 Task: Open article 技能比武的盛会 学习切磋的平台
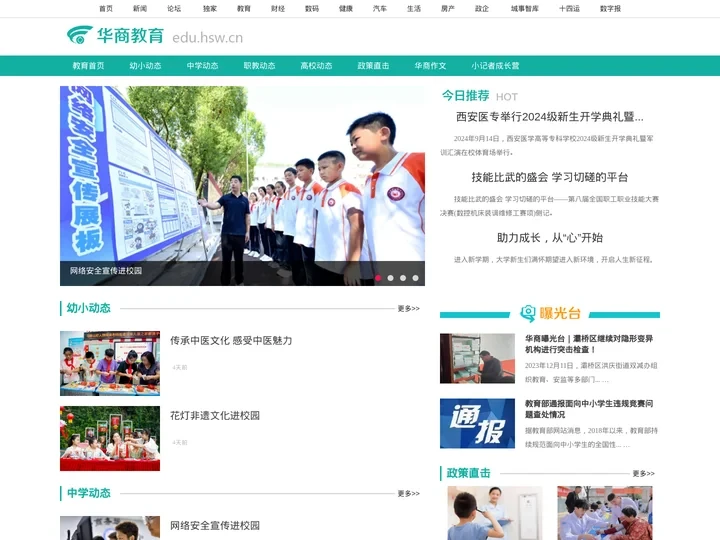[550, 177]
